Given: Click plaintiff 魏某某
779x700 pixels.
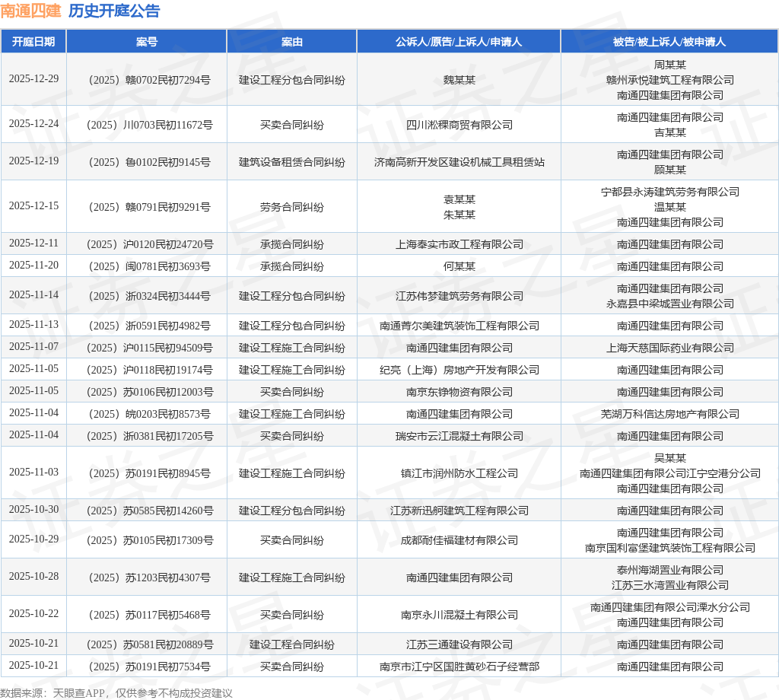Looking at the screenshot, I should click(x=459, y=80).
